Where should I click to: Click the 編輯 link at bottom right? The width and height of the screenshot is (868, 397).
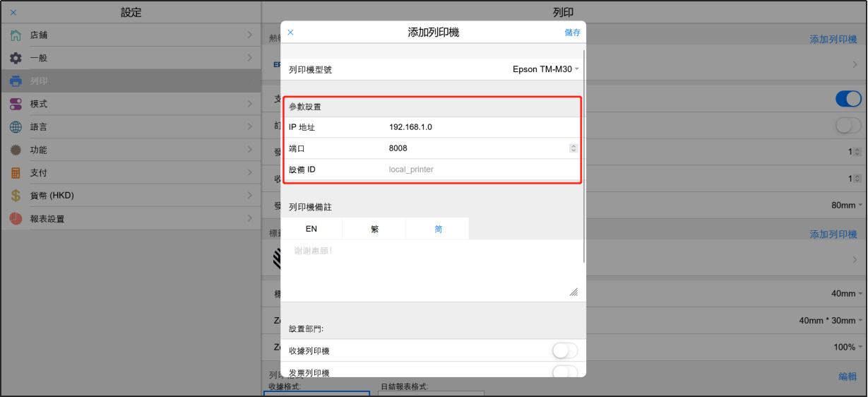tap(848, 377)
